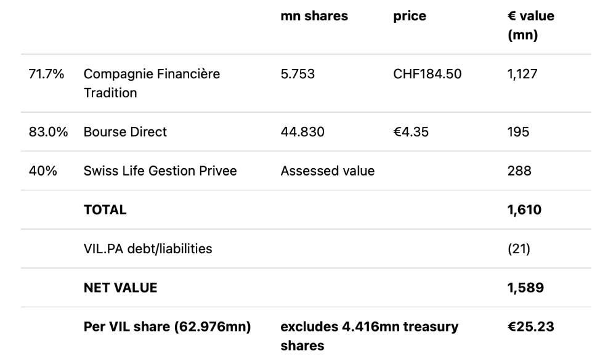Select the 83.0% ownership cell
This screenshot has height=364, width=616.
point(48,132)
